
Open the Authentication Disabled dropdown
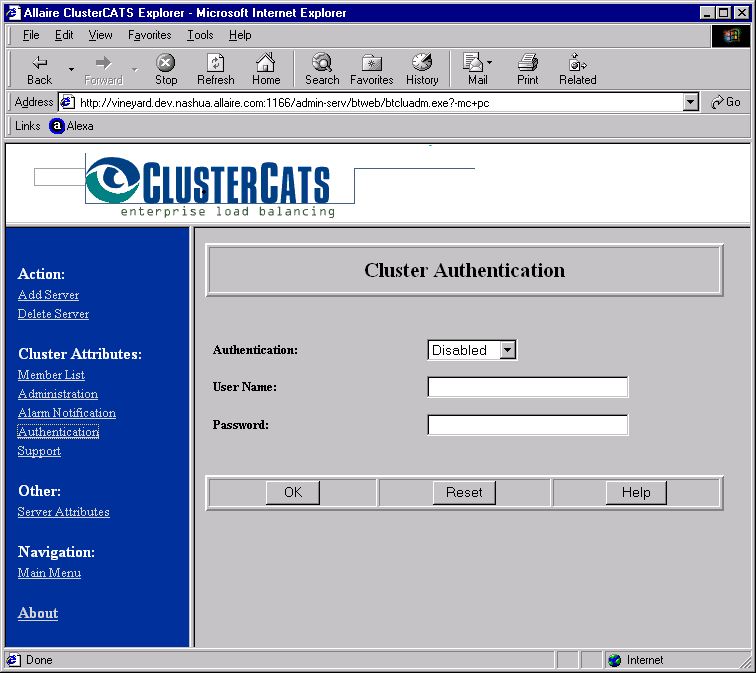point(508,350)
